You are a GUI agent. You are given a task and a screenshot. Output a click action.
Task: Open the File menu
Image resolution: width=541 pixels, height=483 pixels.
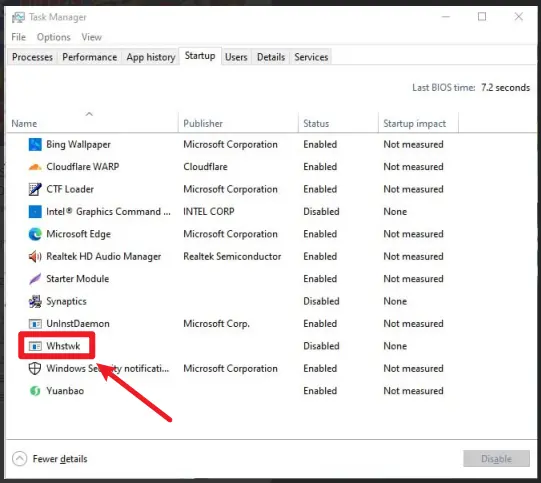[x=19, y=37]
